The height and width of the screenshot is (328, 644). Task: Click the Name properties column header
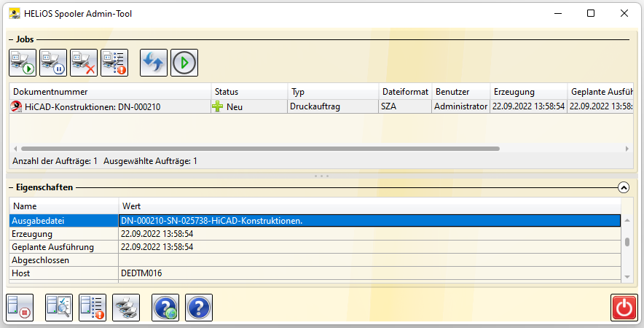(64, 206)
